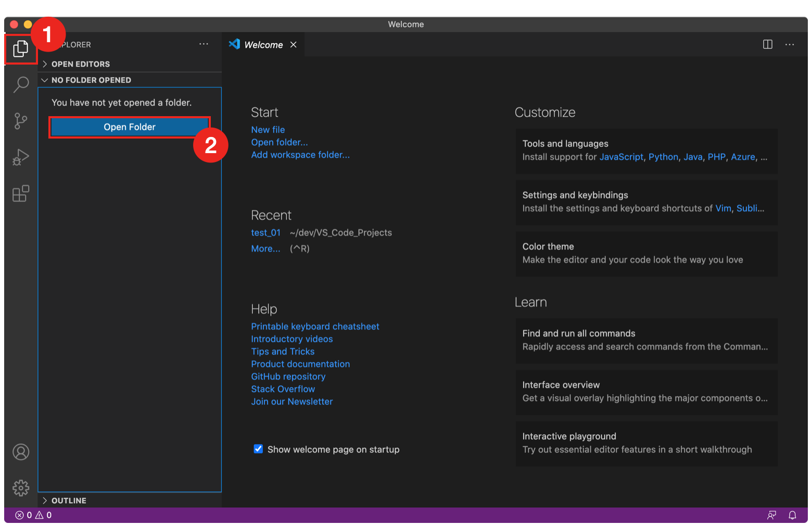Collapse the NO FOLDER OPENED section
This screenshot has height=525, width=812.
[x=130, y=80]
